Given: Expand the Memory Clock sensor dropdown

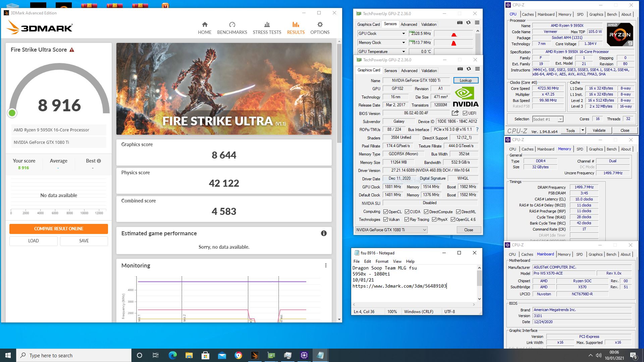Looking at the screenshot, I should click(x=404, y=43).
